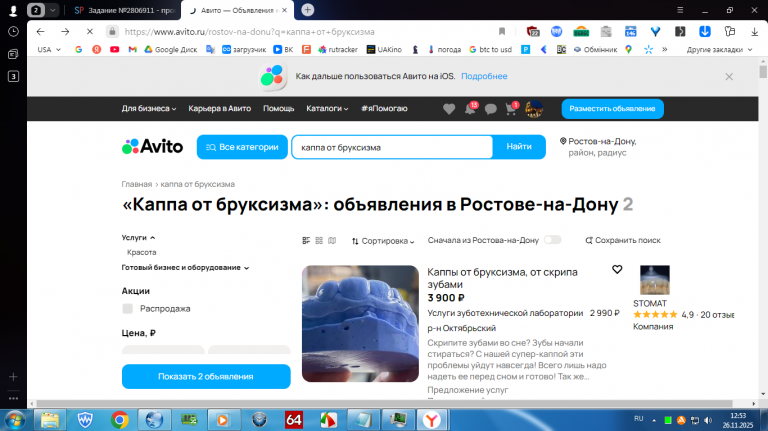Click the Avito logo
768x431 pixels.
coord(152,146)
